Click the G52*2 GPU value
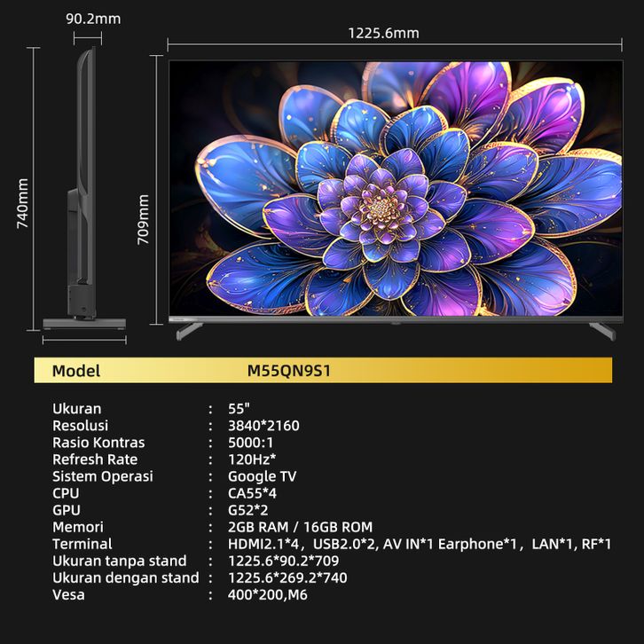Image resolution: width=644 pixels, height=644 pixels. pos(248,510)
